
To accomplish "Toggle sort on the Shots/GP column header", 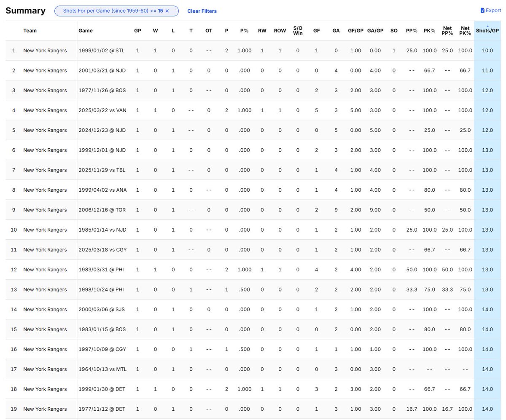I will pyautogui.click(x=487, y=31).
